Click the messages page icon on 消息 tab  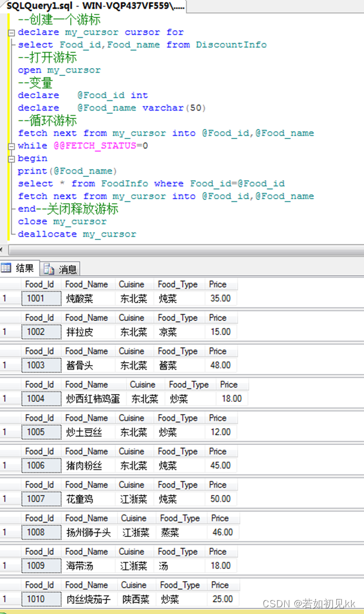(49, 269)
